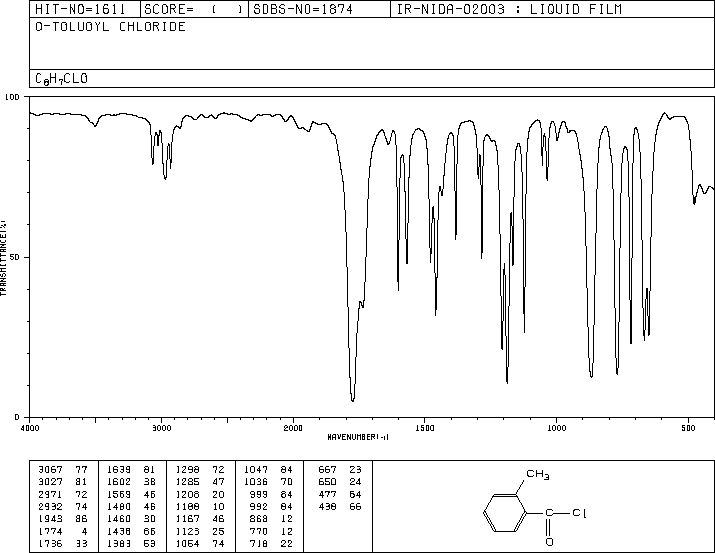The image size is (715, 553).
Task: Click the peak table entry 718 22
Action: tap(271, 544)
